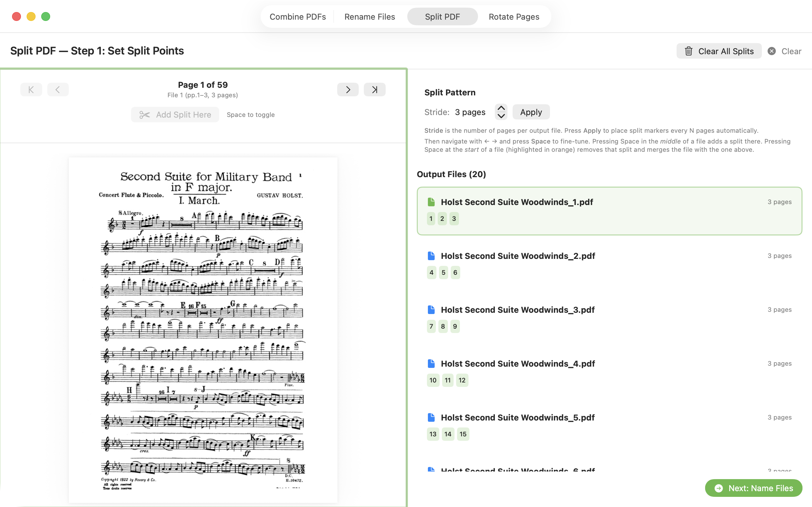The image size is (812, 507).
Task: Click the blue file icon of Woodwinds_2.pdf
Action: [431, 255]
